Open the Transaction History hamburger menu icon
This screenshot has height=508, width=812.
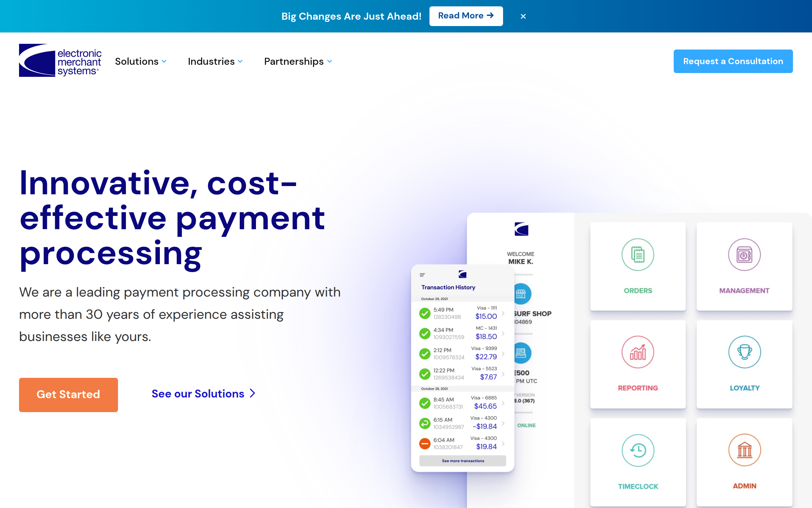[422, 275]
